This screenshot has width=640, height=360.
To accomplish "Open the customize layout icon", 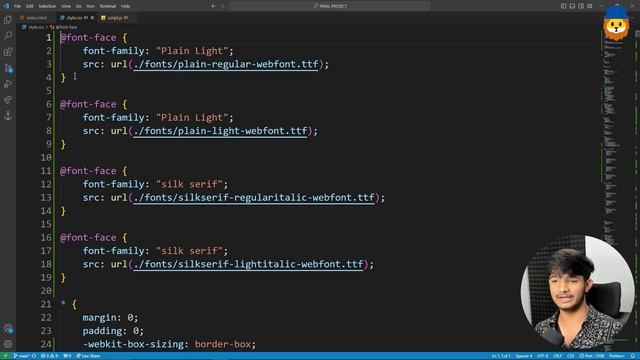I will (590, 6).
